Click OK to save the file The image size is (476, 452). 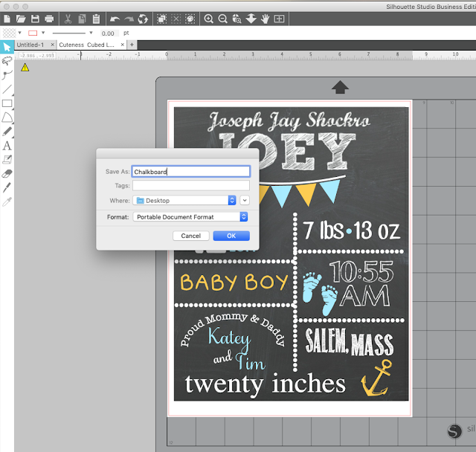pos(231,236)
